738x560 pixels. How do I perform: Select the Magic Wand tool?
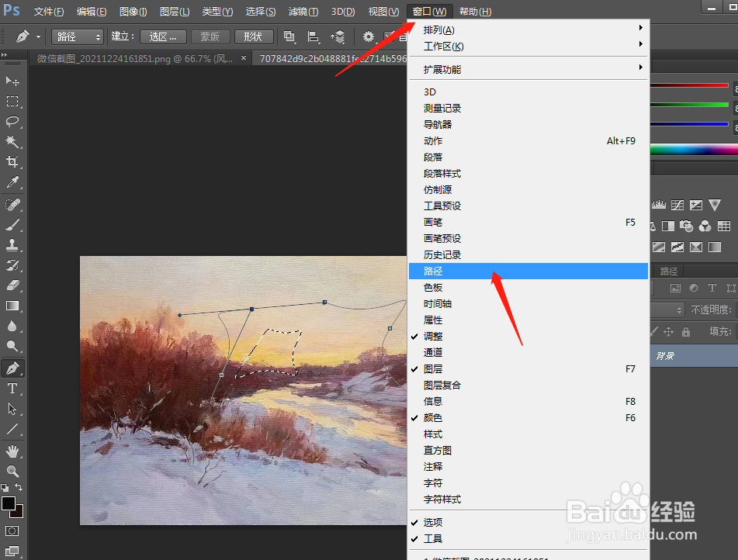click(12, 142)
